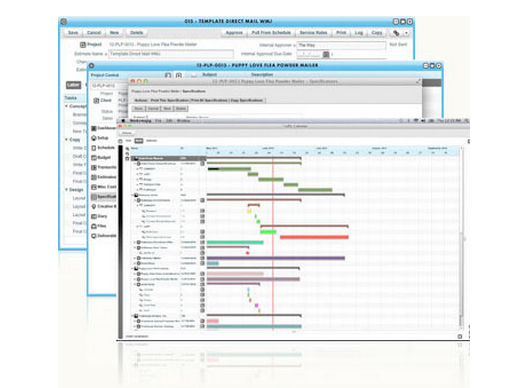Click Print All Specifications in the Actions bar

pyautogui.click(x=209, y=100)
